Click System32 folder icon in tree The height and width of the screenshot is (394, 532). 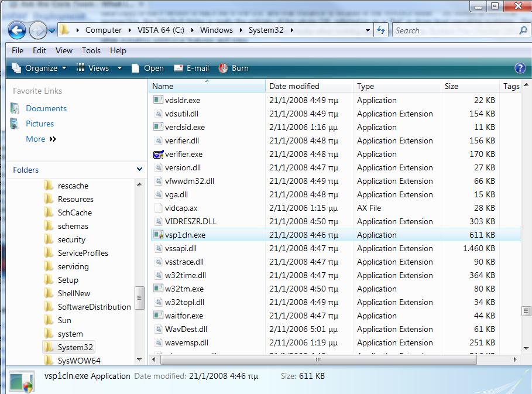49,347
